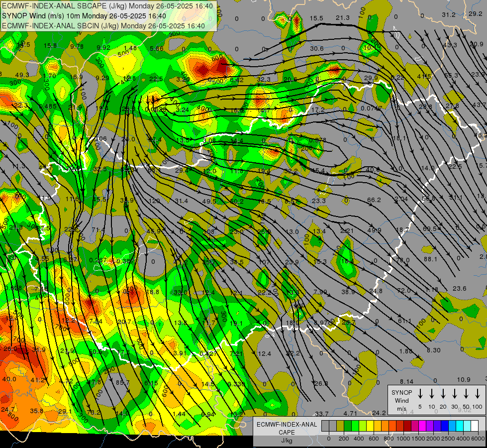Viewport: 487px width, 448px height.
Task: Click the 'SYNOP' wind legend label
Action: pyautogui.click(x=401, y=393)
